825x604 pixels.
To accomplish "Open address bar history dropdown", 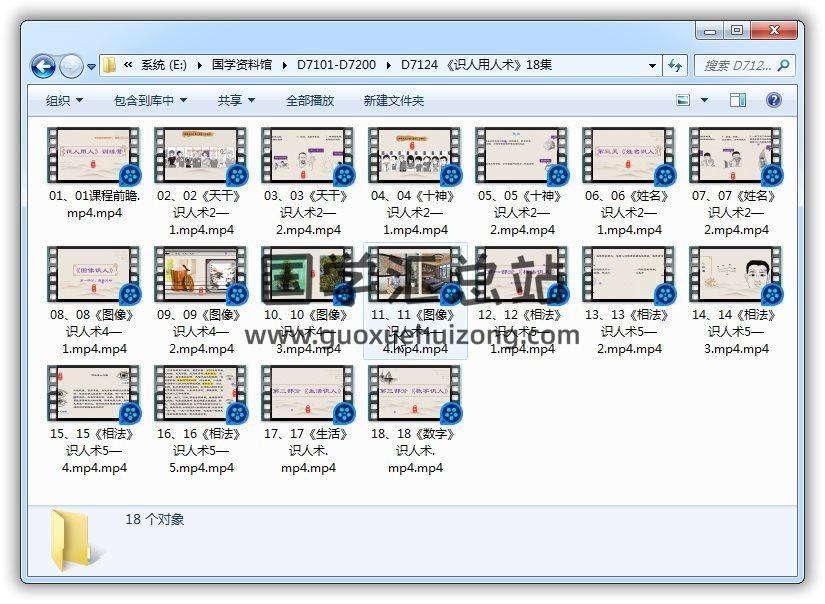I will [652, 66].
